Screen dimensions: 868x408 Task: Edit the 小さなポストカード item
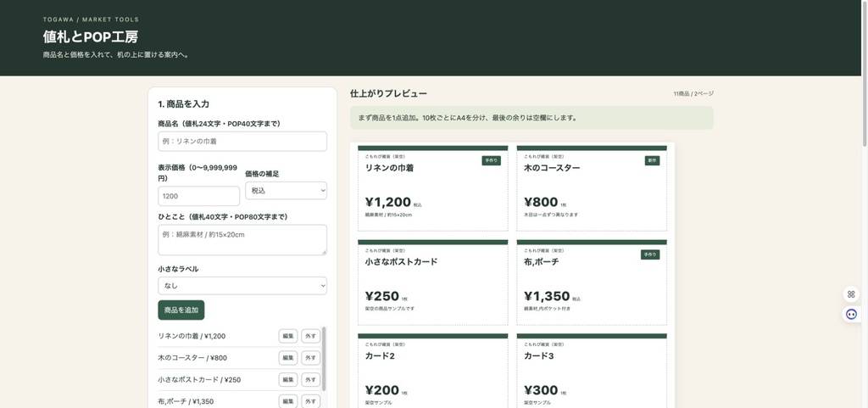tap(288, 380)
